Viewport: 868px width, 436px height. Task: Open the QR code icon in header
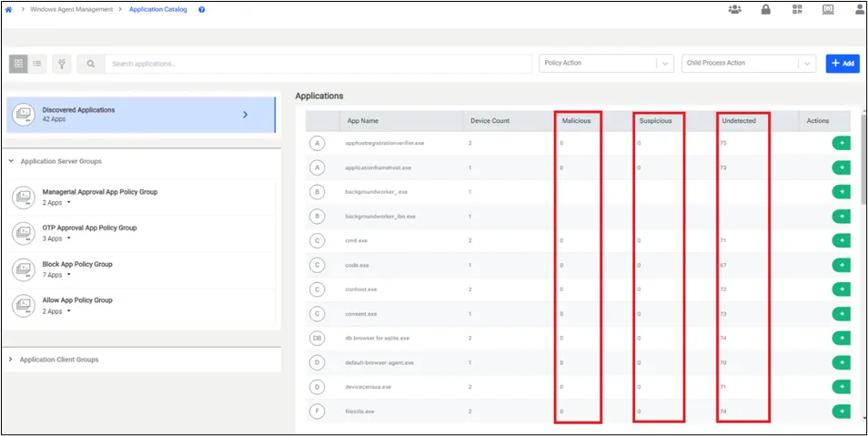pos(797,9)
